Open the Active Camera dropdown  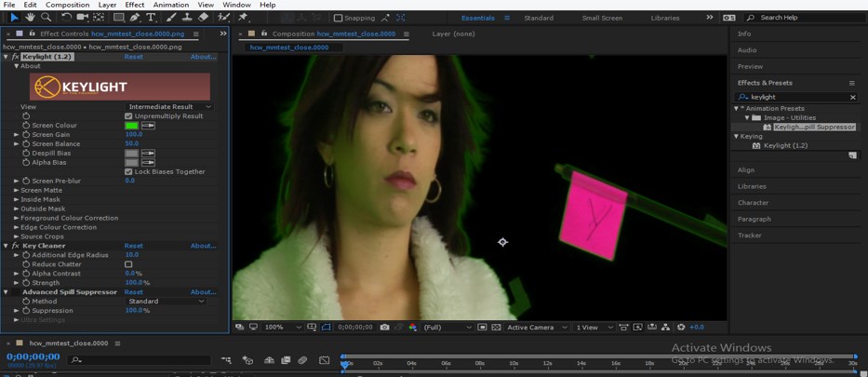pyautogui.click(x=537, y=327)
